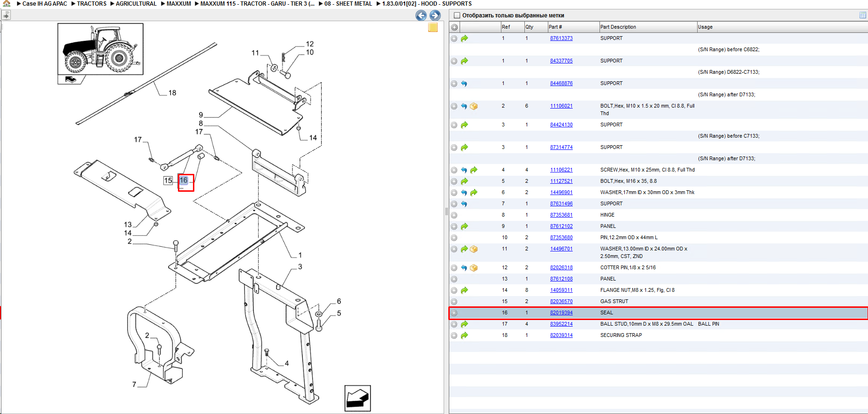Viewport: 868px width, 414px height.
Task: Select callout 13 in the diagram
Action: (x=128, y=225)
